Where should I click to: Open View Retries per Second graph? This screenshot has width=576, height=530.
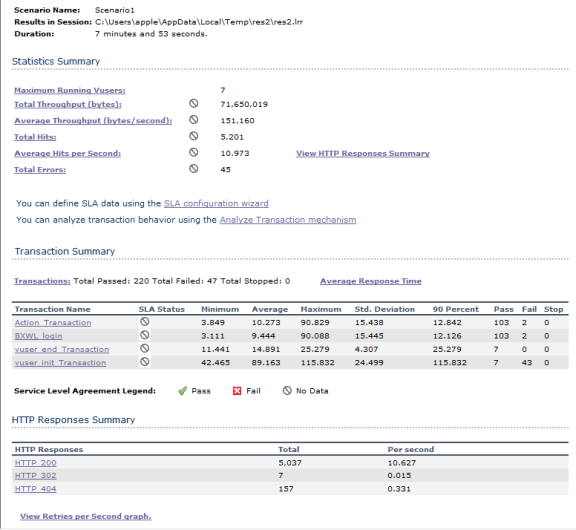point(86,516)
